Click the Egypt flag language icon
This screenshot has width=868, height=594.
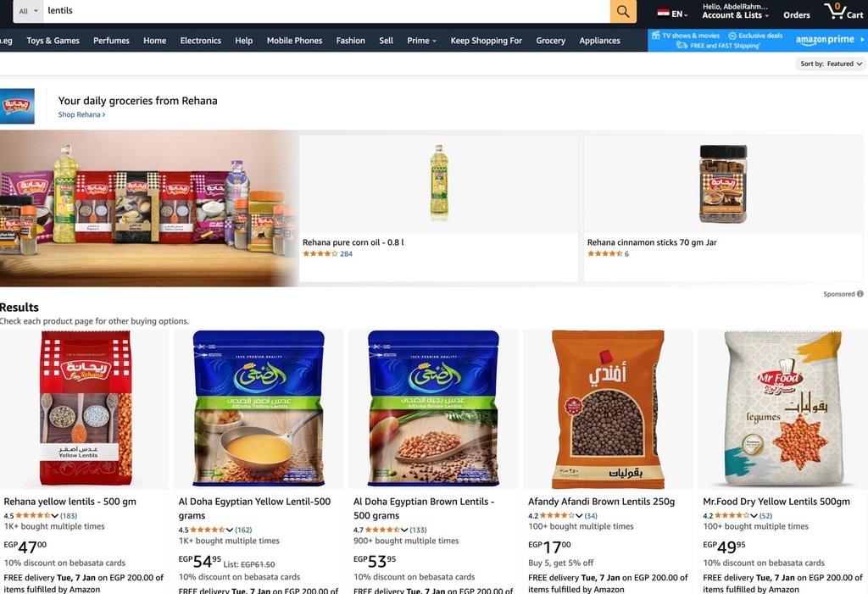(663, 14)
